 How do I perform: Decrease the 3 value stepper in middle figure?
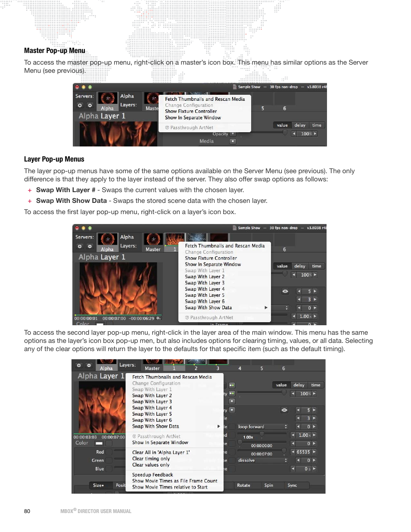click(299, 299)
